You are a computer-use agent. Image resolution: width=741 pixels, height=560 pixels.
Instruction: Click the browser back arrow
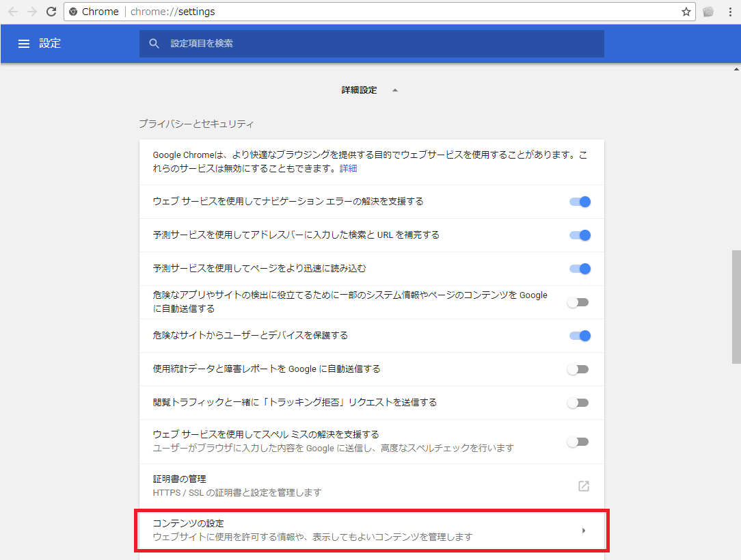13,12
